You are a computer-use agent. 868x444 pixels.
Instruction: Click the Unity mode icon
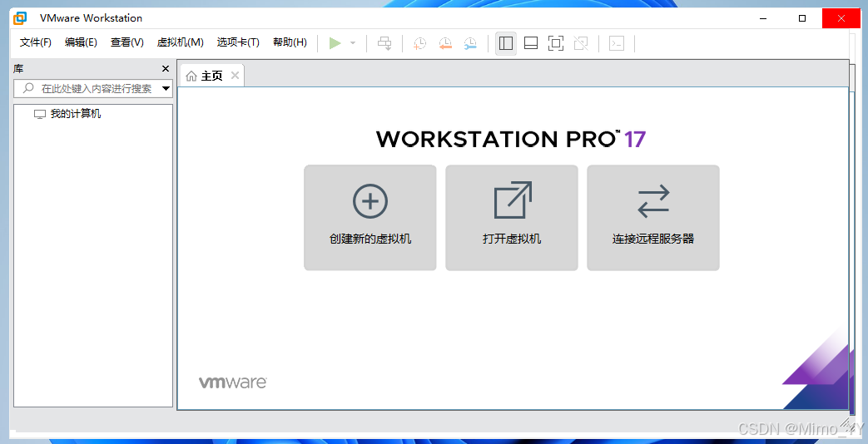(x=581, y=43)
